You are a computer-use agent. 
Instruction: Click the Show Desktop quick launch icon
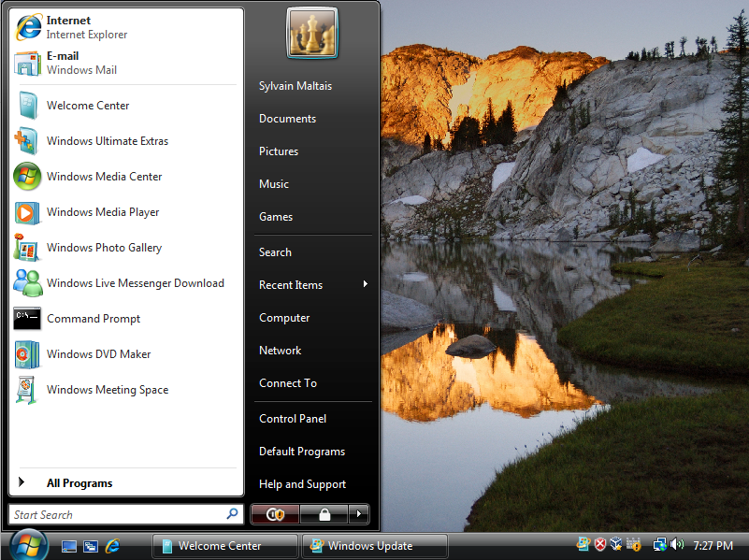pos(69,546)
